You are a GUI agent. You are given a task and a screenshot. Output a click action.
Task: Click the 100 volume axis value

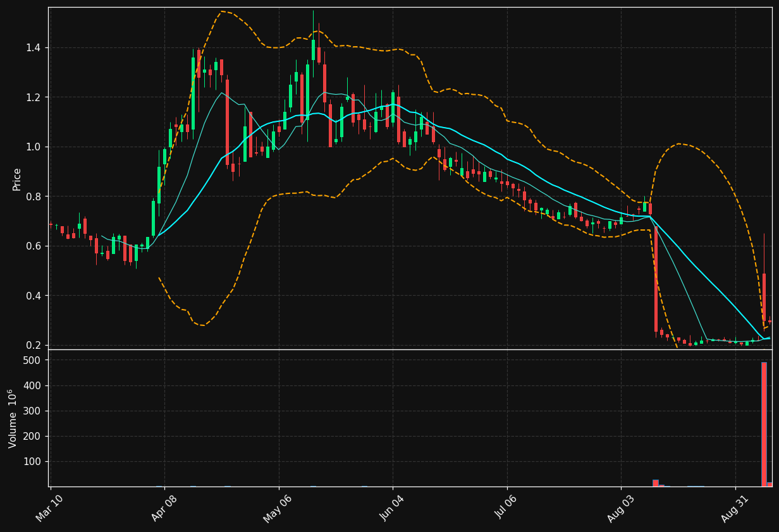(x=32, y=461)
